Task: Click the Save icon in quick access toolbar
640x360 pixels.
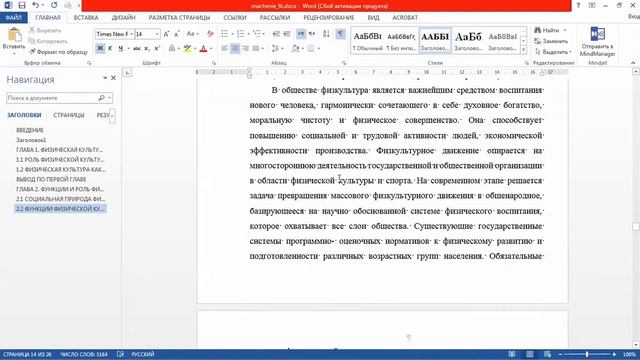Action: 22,5
